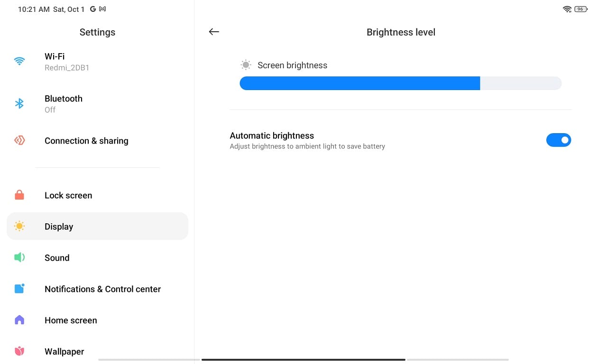Image resolution: width=607 pixels, height=364 pixels.
Task: Select the Connection & sharing icon
Action: click(19, 140)
